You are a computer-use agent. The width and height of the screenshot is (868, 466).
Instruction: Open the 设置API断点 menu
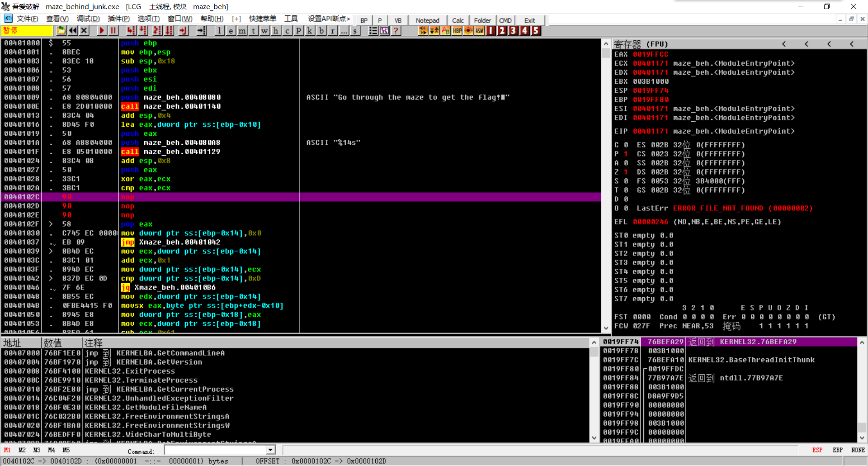coord(329,19)
